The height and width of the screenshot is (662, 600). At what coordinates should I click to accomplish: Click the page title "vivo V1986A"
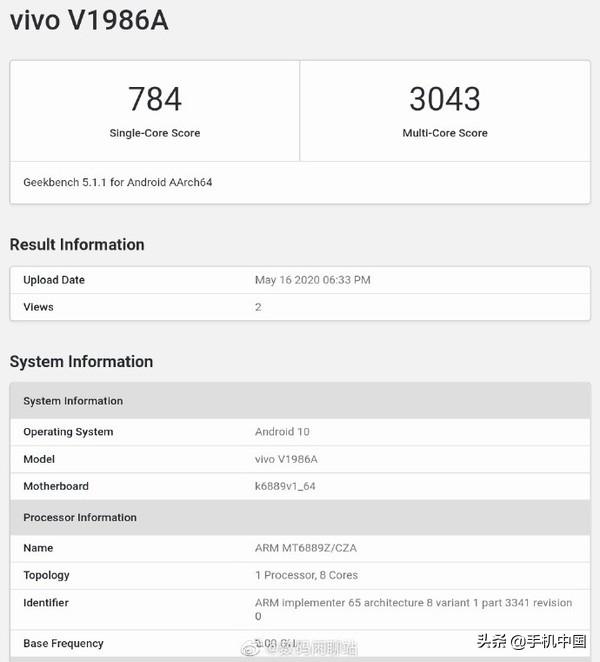click(x=89, y=20)
